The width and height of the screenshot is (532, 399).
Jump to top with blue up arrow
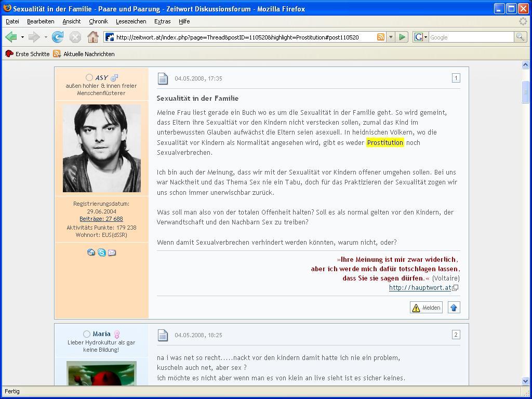[x=454, y=308]
